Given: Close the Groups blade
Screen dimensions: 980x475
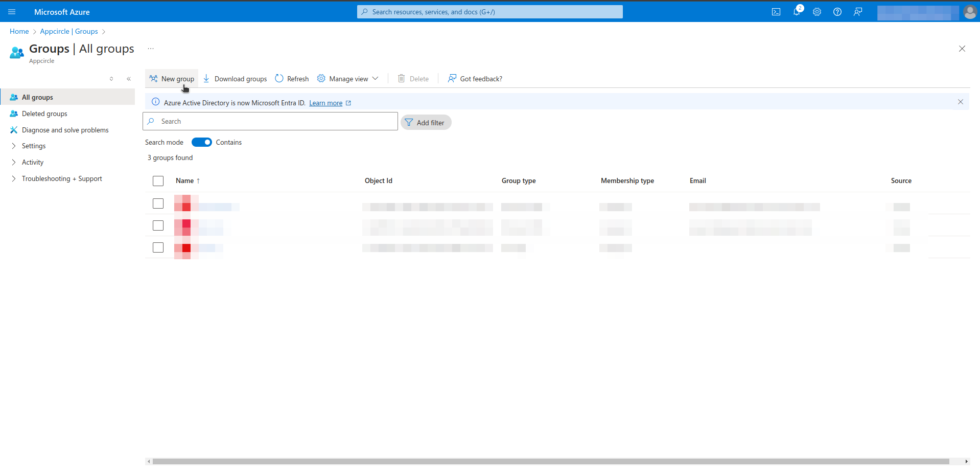Looking at the screenshot, I should pos(962,49).
